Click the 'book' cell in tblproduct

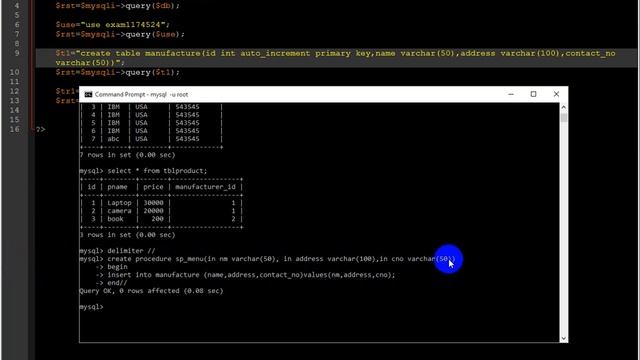115,219
